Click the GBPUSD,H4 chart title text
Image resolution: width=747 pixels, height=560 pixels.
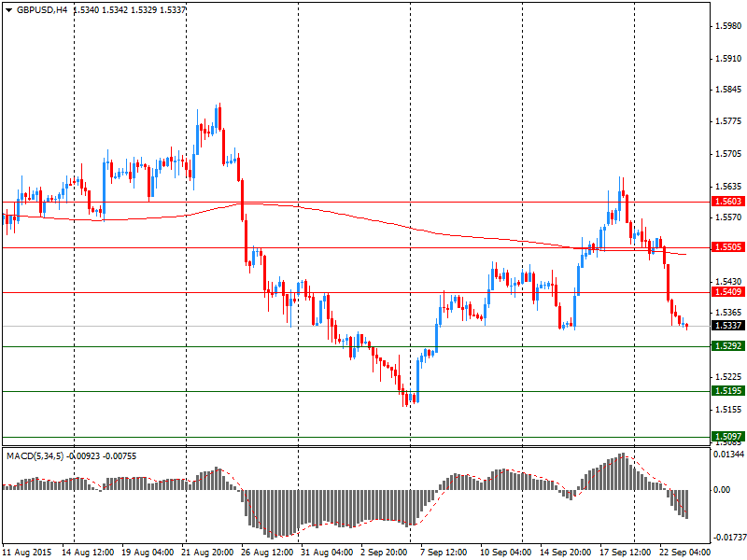coord(42,9)
